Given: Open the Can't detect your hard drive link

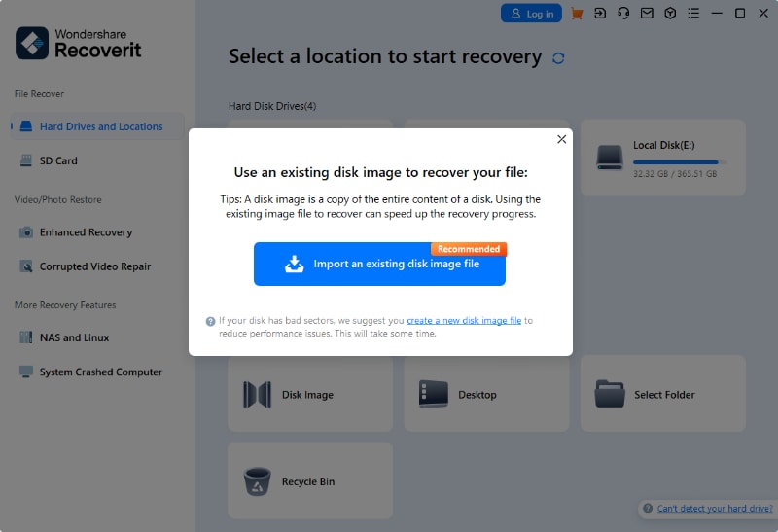Looking at the screenshot, I should pos(715,509).
